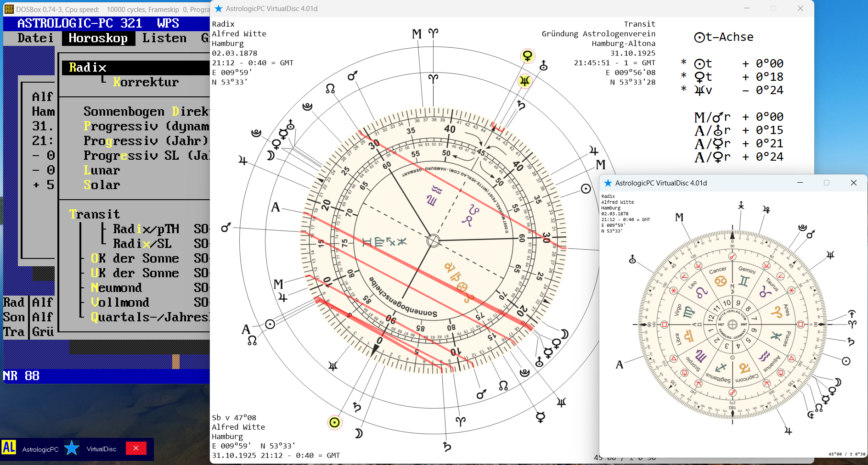Open the Listen menu

click(x=164, y=38)
